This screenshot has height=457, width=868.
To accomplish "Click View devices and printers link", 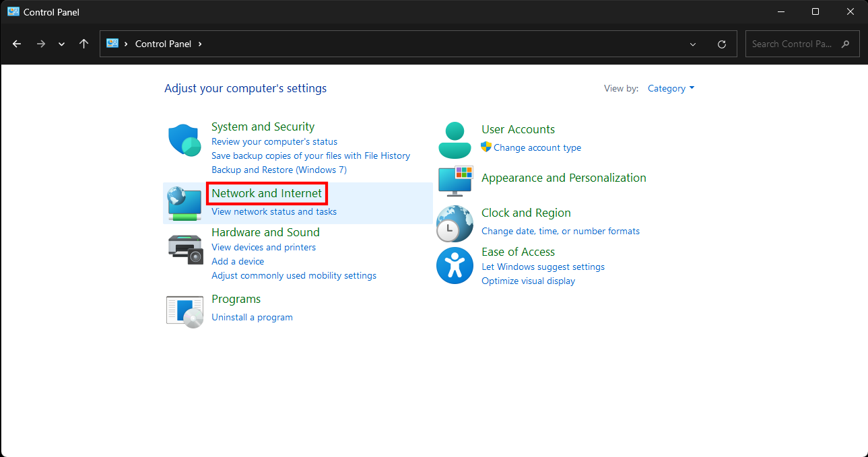I will point(263,247).
